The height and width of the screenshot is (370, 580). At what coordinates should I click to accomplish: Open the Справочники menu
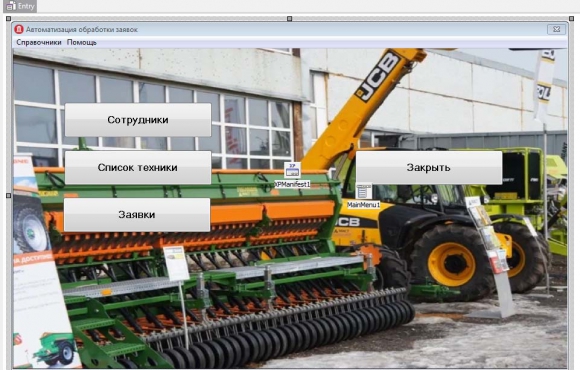[x=39, y=43]
